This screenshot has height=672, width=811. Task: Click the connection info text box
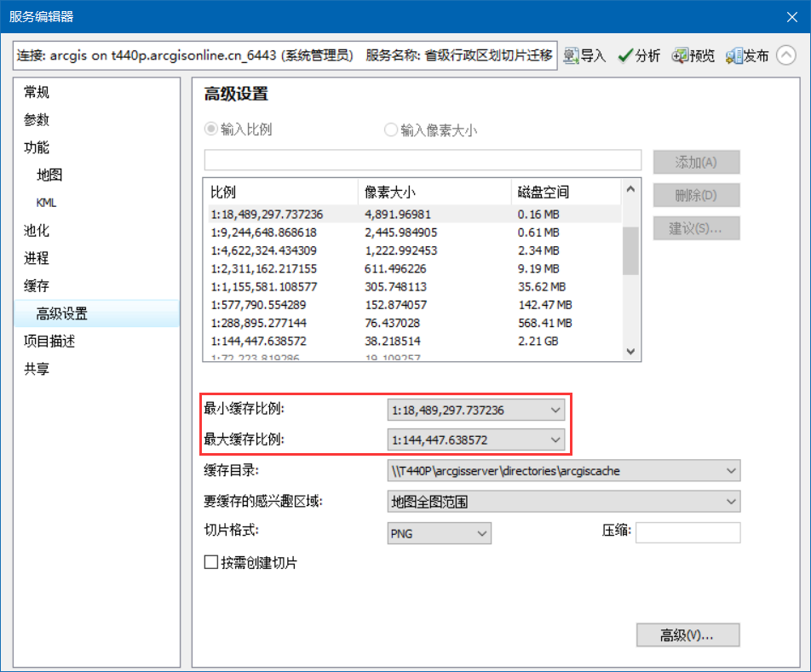(x=285, y=55)
